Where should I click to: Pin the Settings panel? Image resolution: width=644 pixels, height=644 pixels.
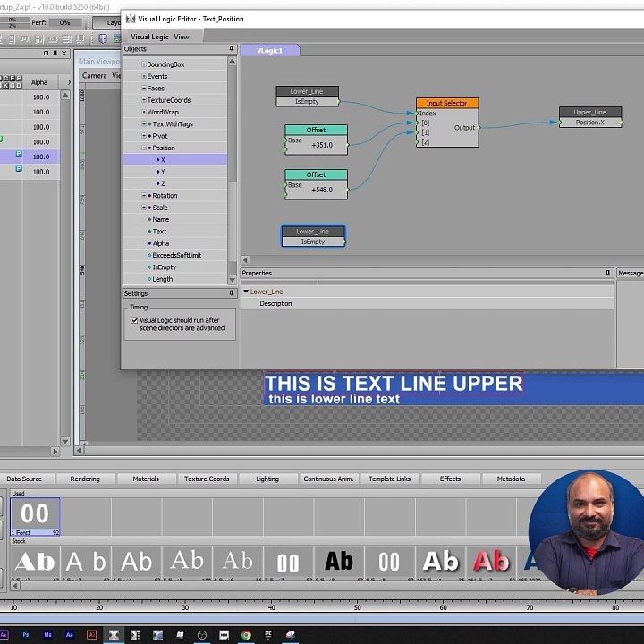[232, 293]
